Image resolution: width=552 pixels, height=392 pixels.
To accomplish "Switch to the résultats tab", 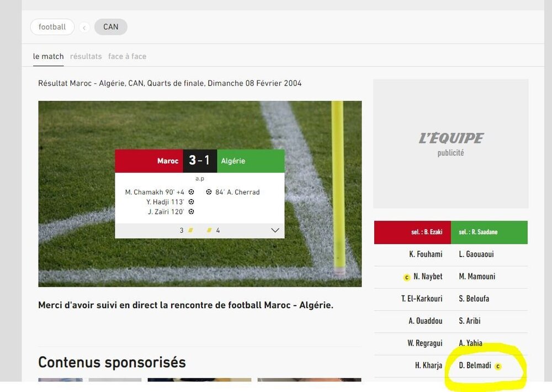I will click(x=86, y=56).
